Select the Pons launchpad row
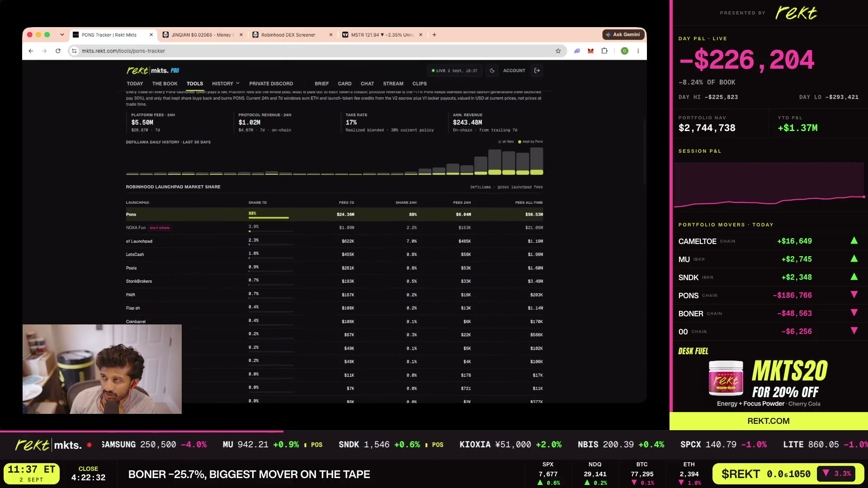This screenshot has height=488, width=868. (334, 215)
